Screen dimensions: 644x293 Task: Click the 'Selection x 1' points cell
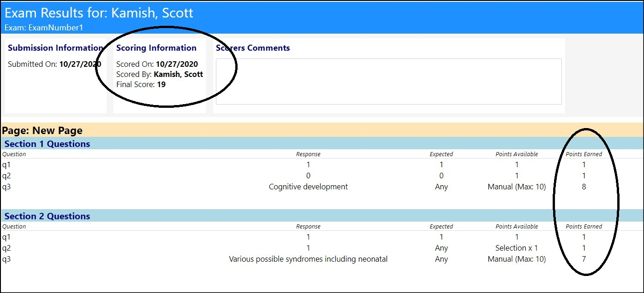[517, 248]
